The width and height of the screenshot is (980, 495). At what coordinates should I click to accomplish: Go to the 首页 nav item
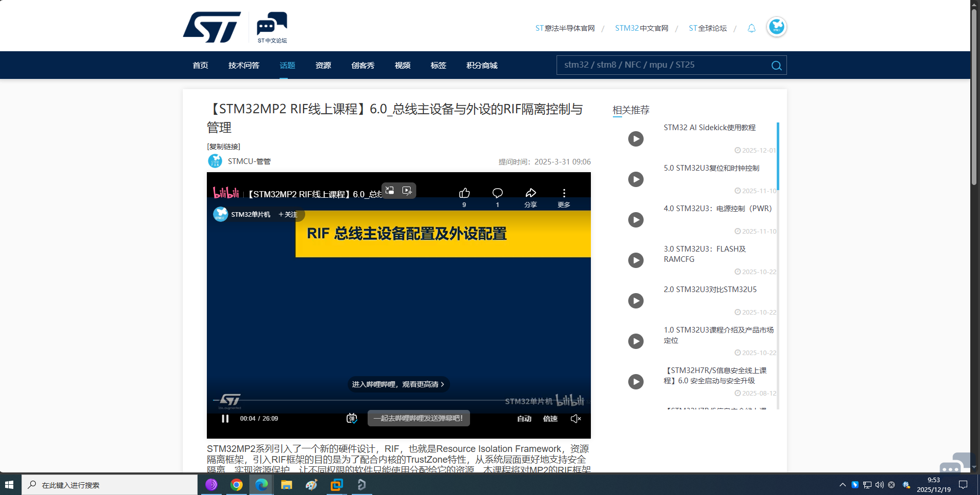(x=200, y=66)
